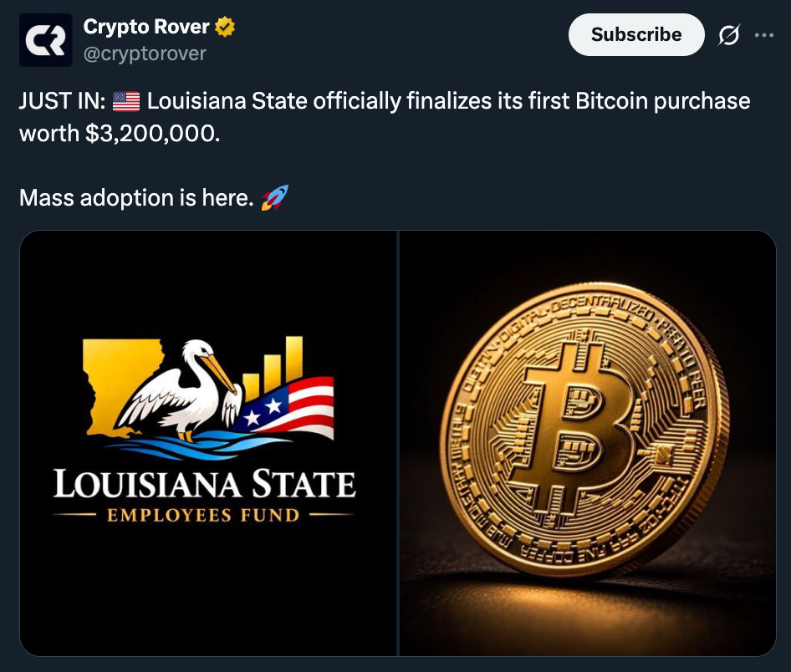
Task: Click the LOUISIANA STATE lettering in the logo
Action: 205,484
